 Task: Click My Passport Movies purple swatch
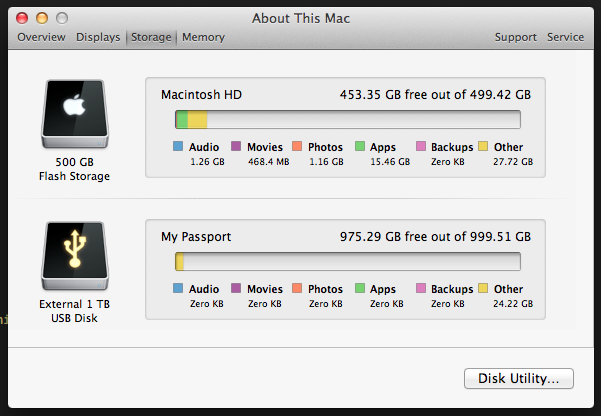pyautogui.click(x=236, y=288)
